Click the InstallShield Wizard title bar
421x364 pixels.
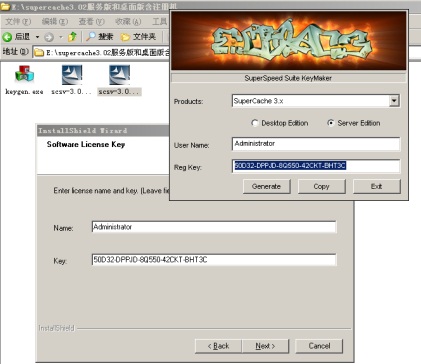[x=103, y=131]
